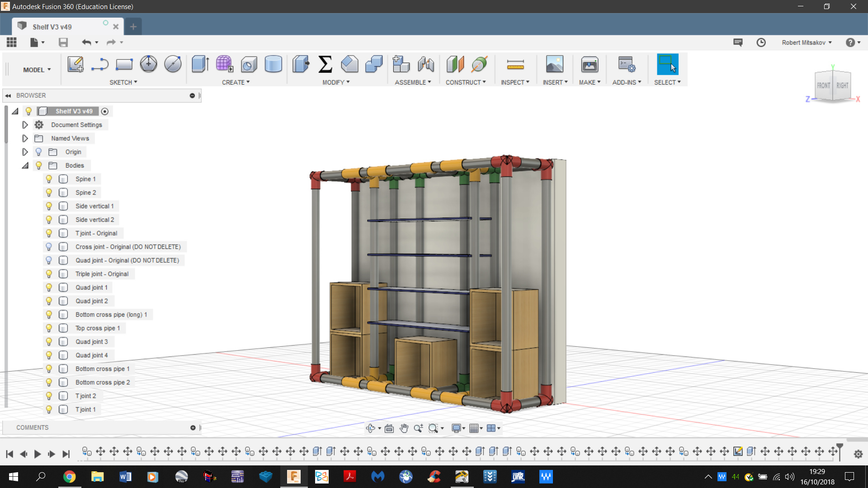Collapse the Bodies folder

25,165
